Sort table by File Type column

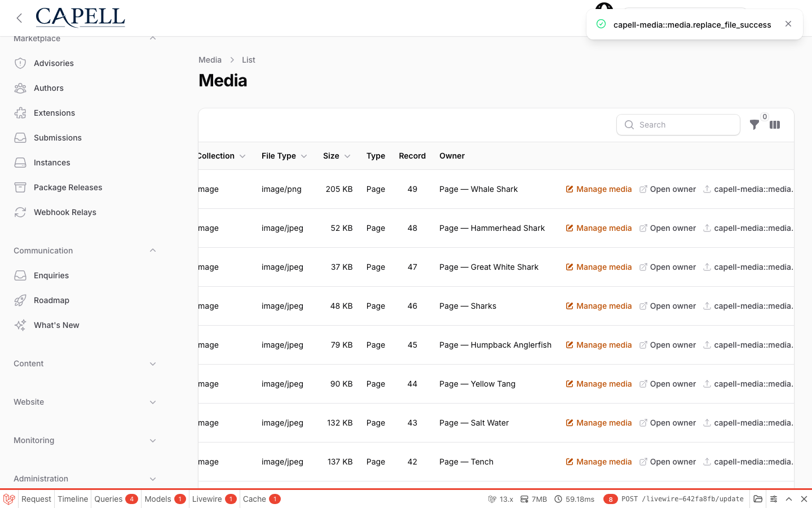coord(284,156)
